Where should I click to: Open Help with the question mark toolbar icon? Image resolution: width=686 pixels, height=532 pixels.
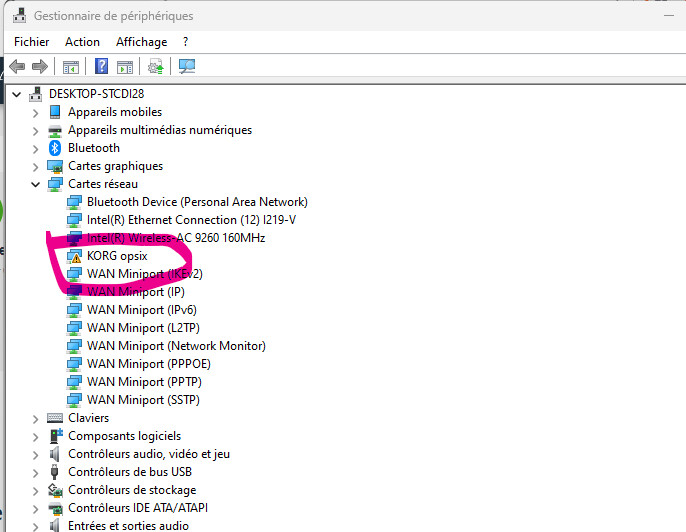tap(102, 66)
